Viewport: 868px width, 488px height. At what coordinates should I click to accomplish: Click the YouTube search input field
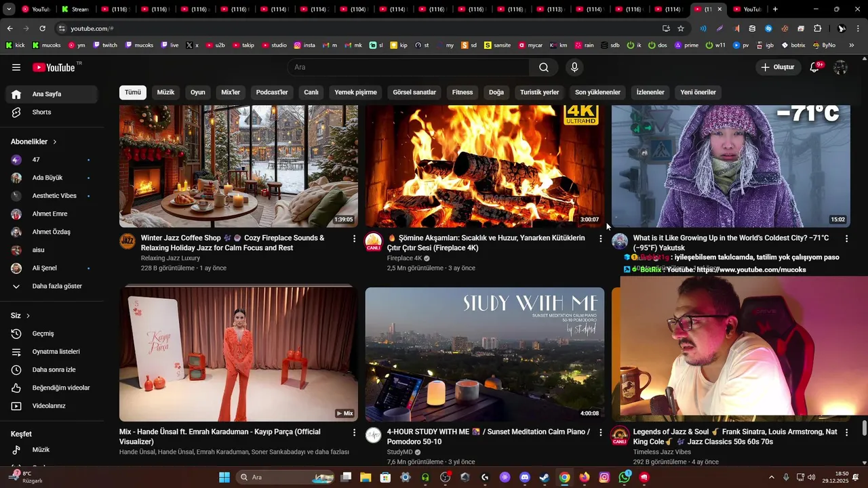(x=408, y=67)
